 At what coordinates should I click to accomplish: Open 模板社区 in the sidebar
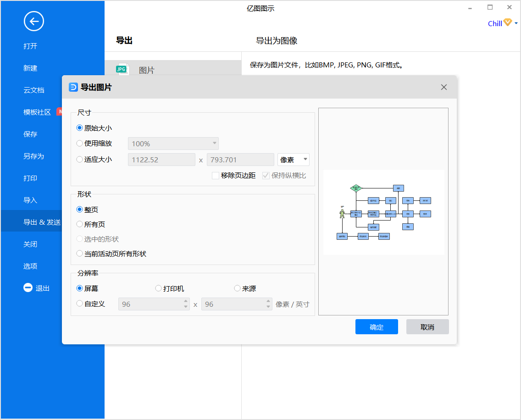(37, 112)
